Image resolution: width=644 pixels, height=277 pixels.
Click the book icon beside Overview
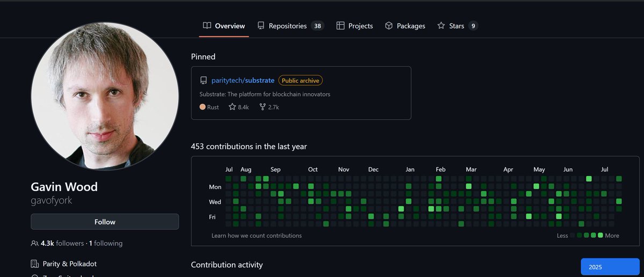[x=207, y=26]
